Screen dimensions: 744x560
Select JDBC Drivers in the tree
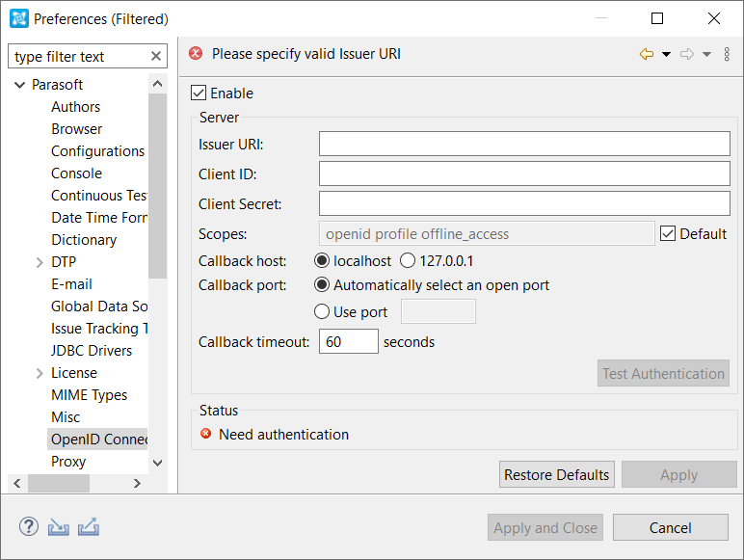click(x=92, y=351)
